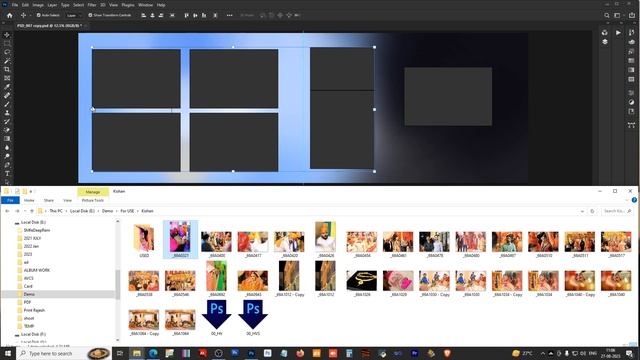Go up one folder level in Explorer
Viewport: 640px width, 360px height.
point(32,211)
